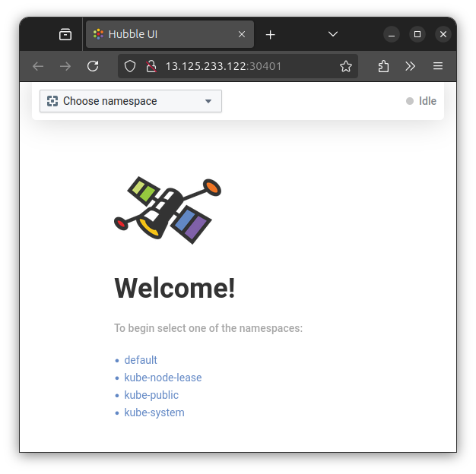
Task: Switch to the Hubble UI tab
Action: tap(170, 34)
